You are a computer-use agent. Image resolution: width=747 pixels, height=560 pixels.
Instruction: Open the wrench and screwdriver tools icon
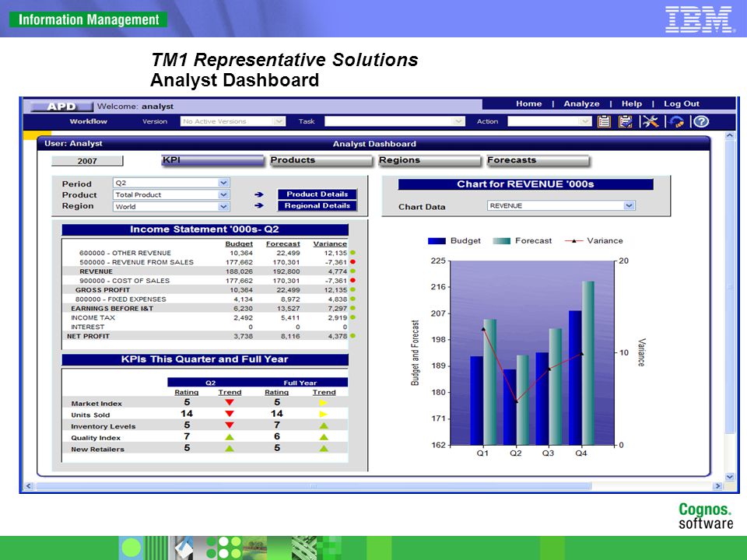tap(649, 121)
